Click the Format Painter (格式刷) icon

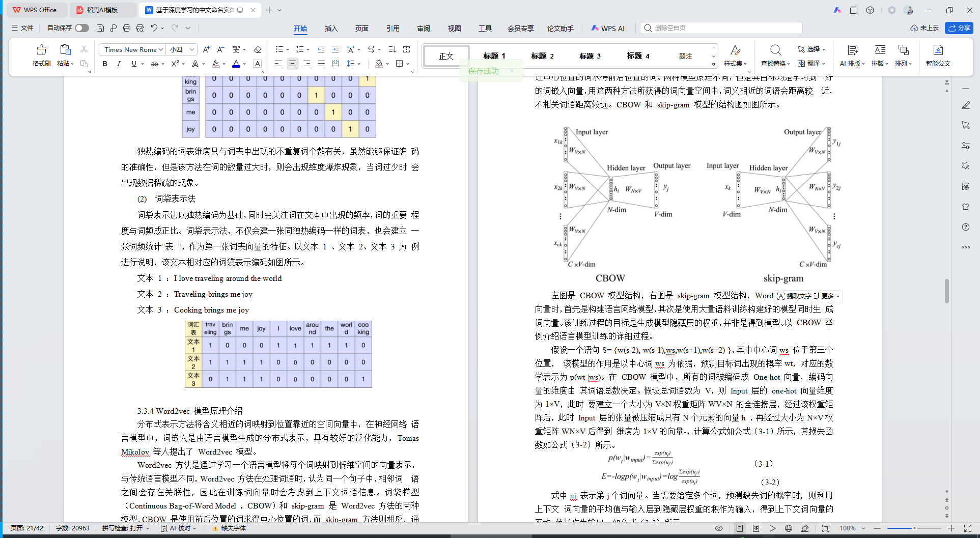(41, 50)
